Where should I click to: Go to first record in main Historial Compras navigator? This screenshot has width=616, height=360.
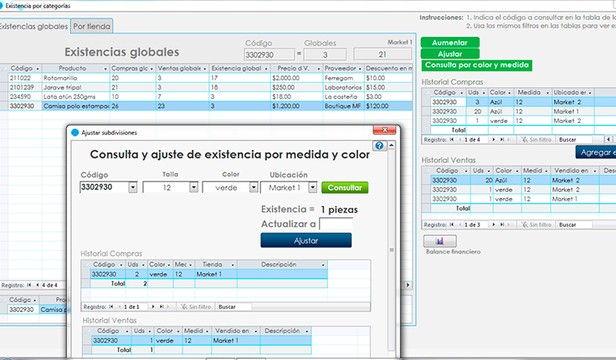click(x=451, y=140)
